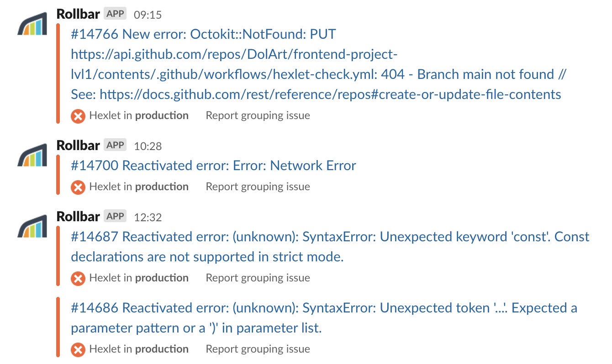The image size is (612, 364).
Task: Click Report grouping issue below the Network Error
Action: 258,187
